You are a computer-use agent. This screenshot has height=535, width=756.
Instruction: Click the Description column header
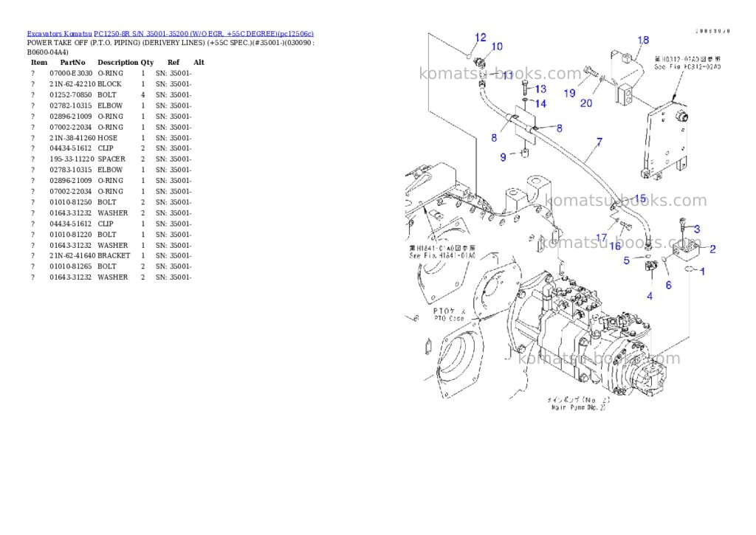[118, 62]
